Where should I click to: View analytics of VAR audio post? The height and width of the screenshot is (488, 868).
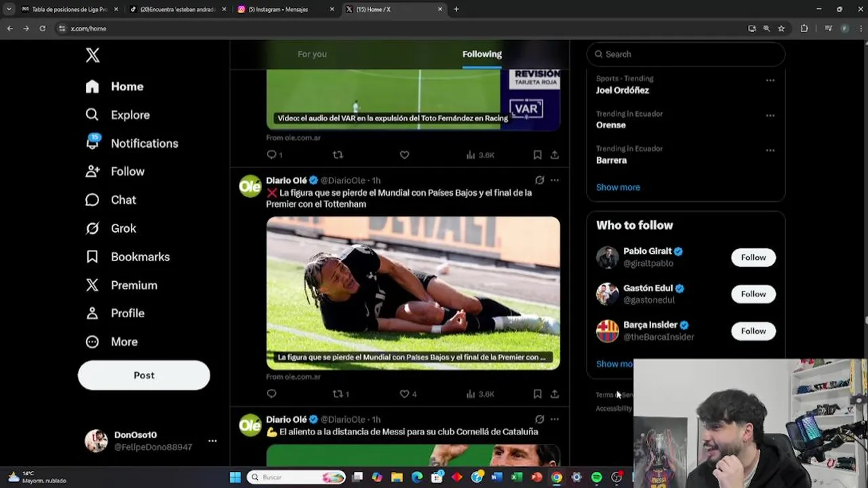click(480, 155)
